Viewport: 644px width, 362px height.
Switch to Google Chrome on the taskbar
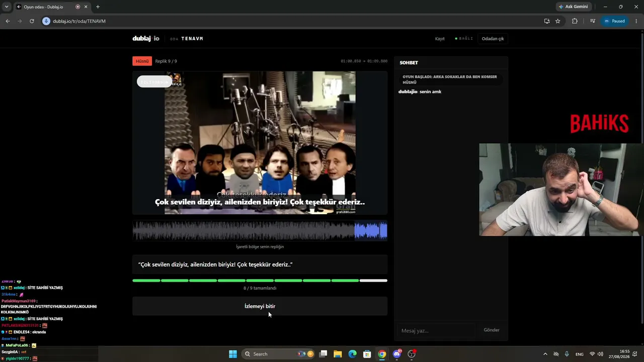(382, 354)
